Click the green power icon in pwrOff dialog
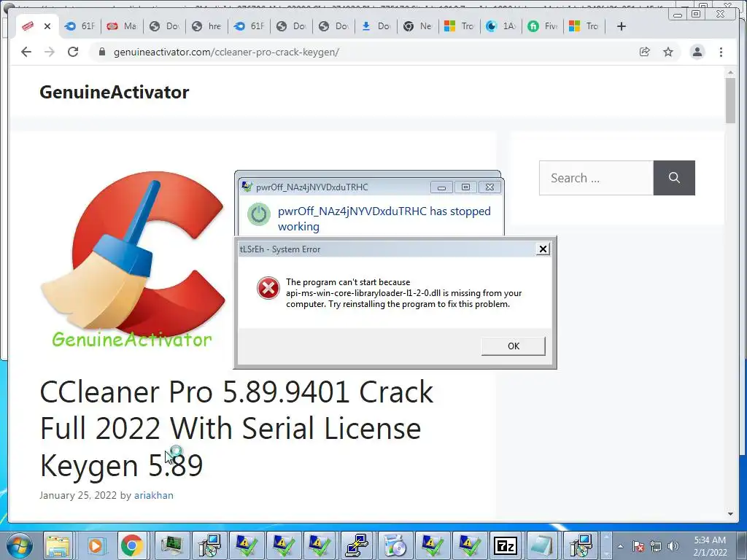 259,214
